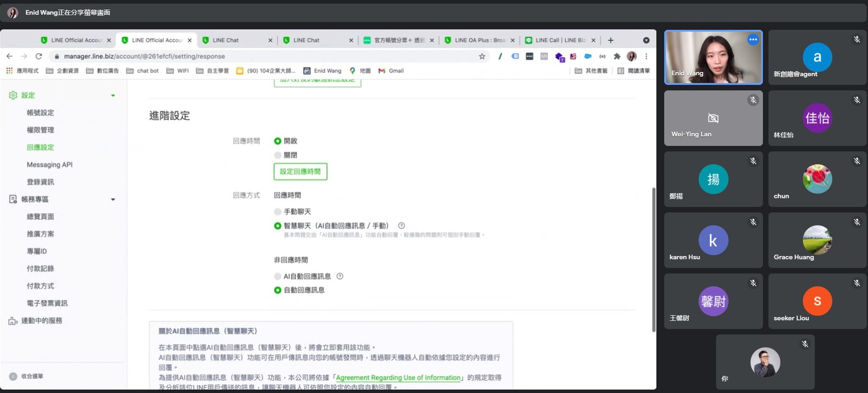Click the page vertical scrollbar
The height and width of the screenshot is (393, 868).
(x=653, y=259)
